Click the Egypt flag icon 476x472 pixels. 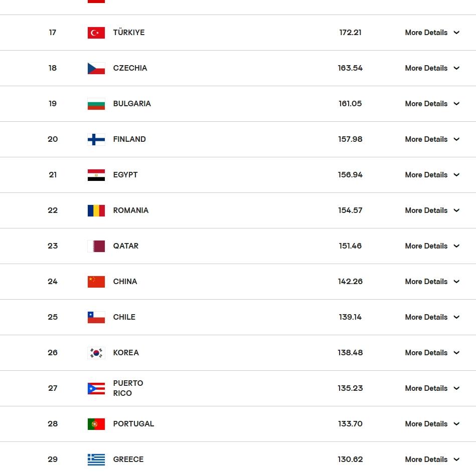point(96,175)
